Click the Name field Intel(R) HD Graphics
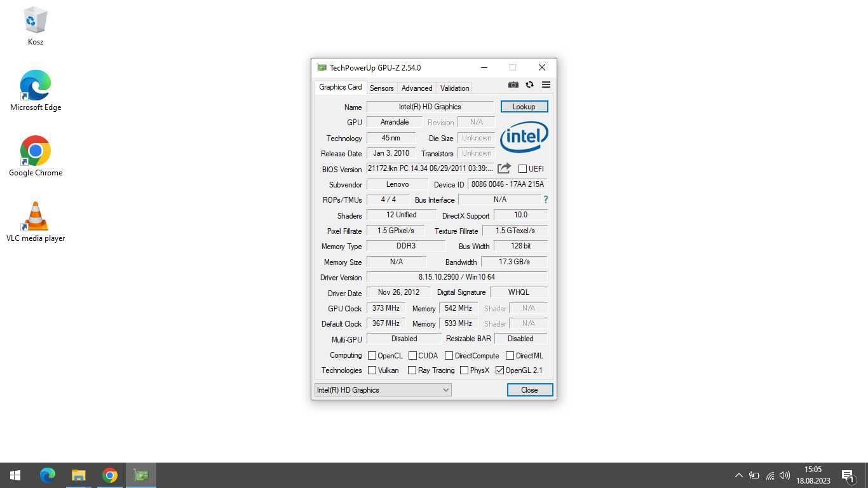Image resolution: width=868 pixels, height=488 pixels. (430, 107)
